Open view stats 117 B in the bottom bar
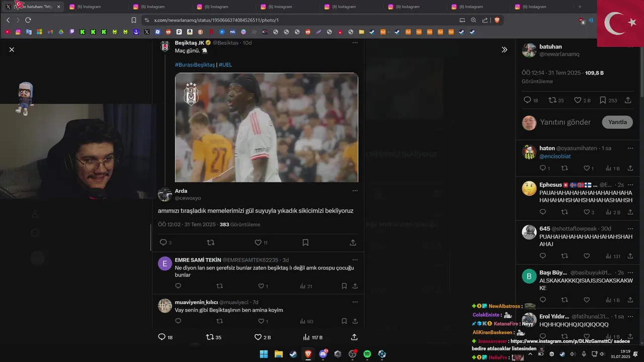Viewport: 644px width, 362px height. tap(312, 337)
